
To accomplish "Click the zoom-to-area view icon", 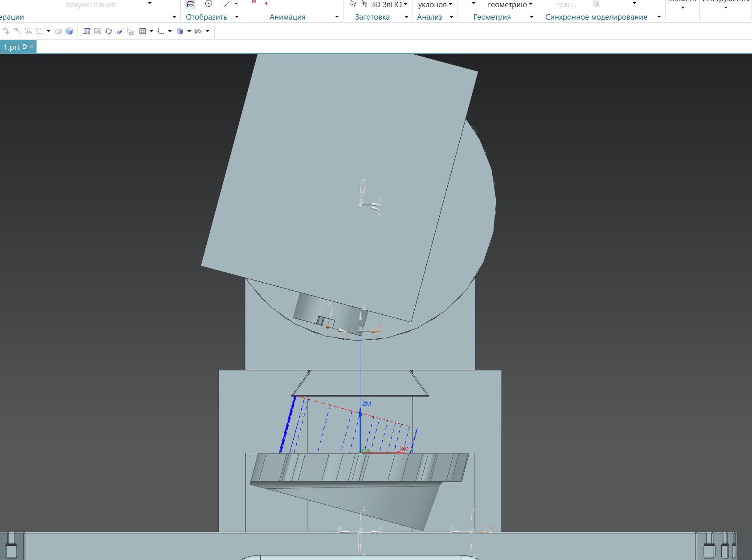I will point(87,31).
